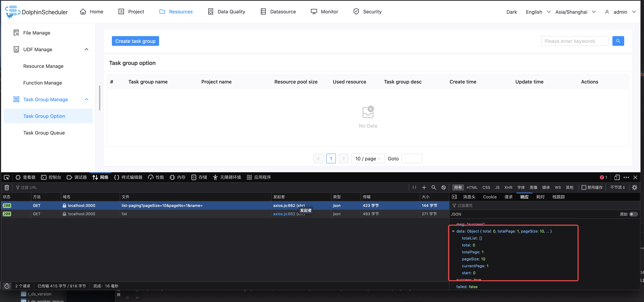Click the File Manage sidebar icon
The width and height of the screenshot is (644, 302).
click(16, 33)
